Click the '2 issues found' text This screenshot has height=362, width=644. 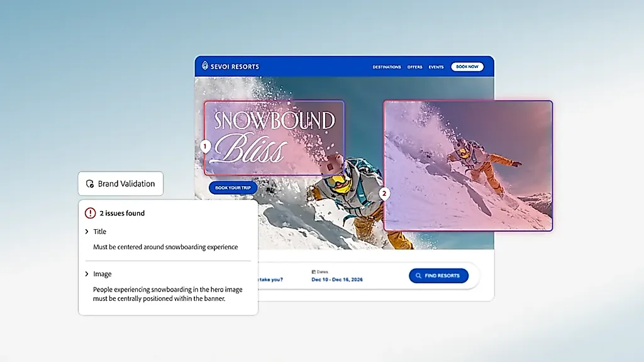coord(122,213)
